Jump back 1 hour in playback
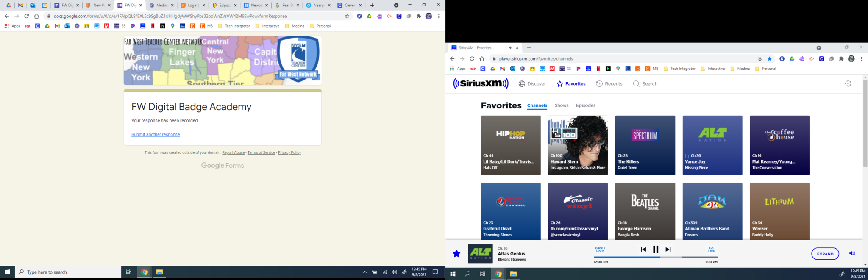Viewport: 868px width, 280px height. tap(600, 250)
